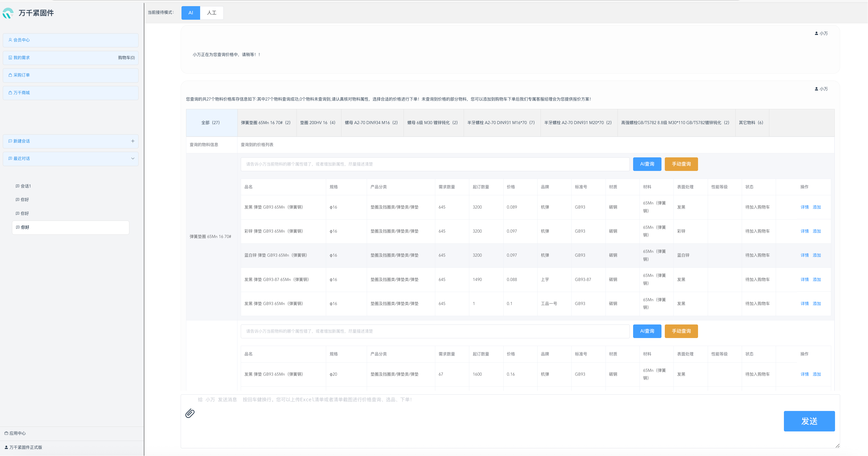Select tab 垫圈 200HV 16 (4)
Image resolution: width=868 pixels, height=456 pixels.
[317, 122]
